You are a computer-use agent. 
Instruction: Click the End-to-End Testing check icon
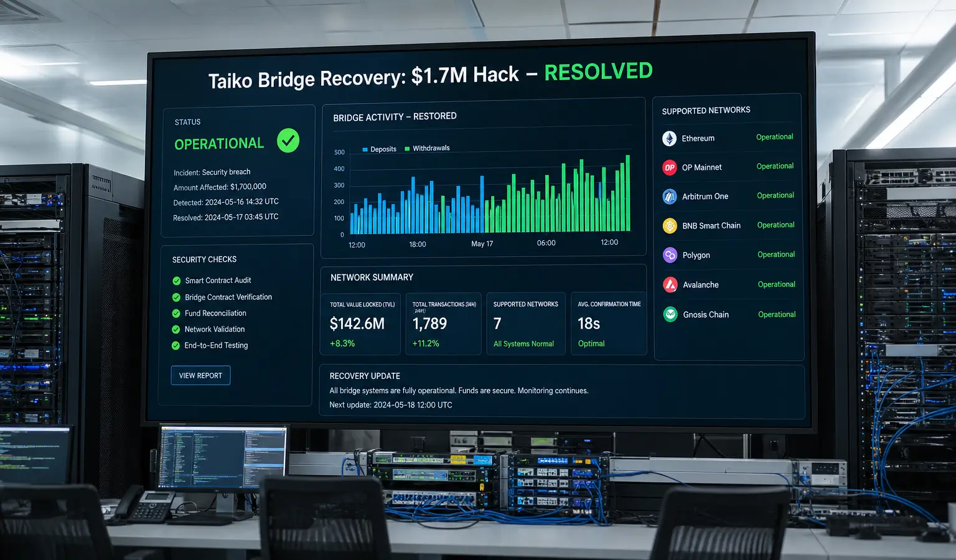[x=176, y=346]
